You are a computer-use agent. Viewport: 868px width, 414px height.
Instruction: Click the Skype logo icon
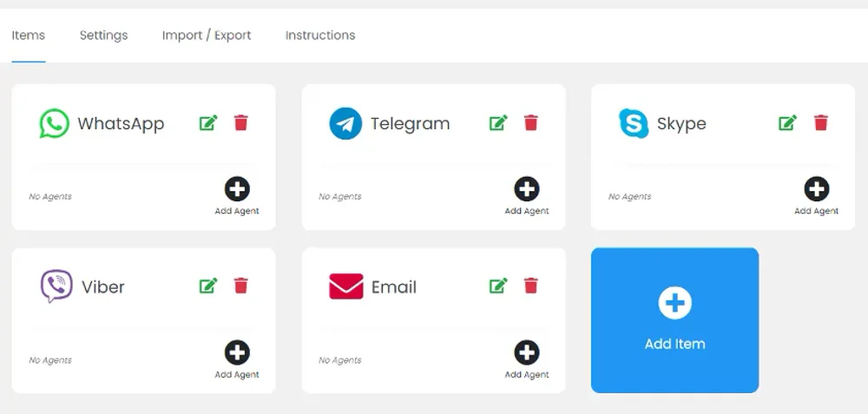point(634,123)
